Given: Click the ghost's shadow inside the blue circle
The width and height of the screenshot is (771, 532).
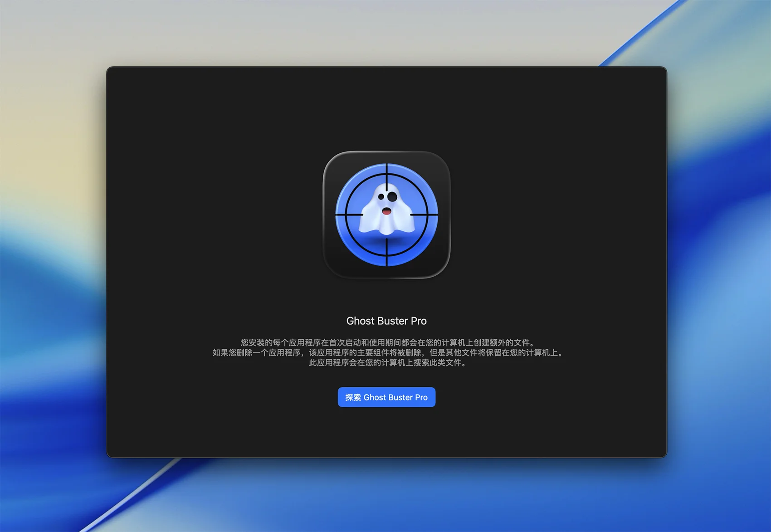Looking at the screenshot, I should click(386, 240).
